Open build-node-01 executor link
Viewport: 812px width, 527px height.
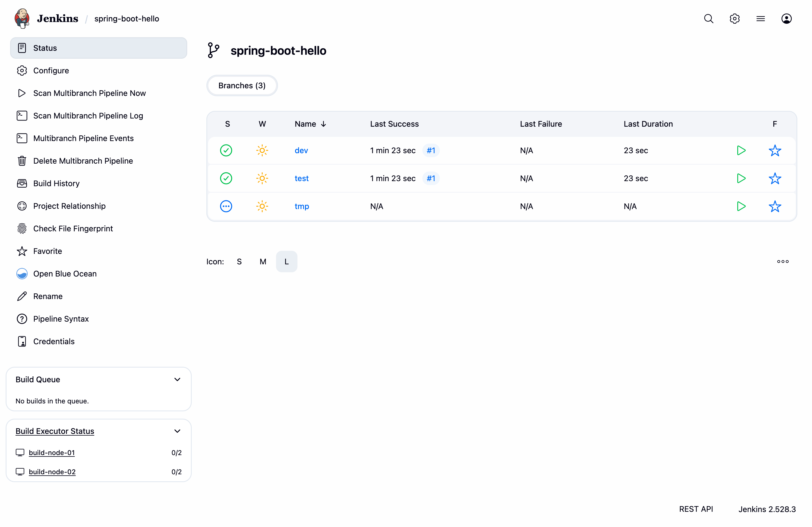point(52,453)
